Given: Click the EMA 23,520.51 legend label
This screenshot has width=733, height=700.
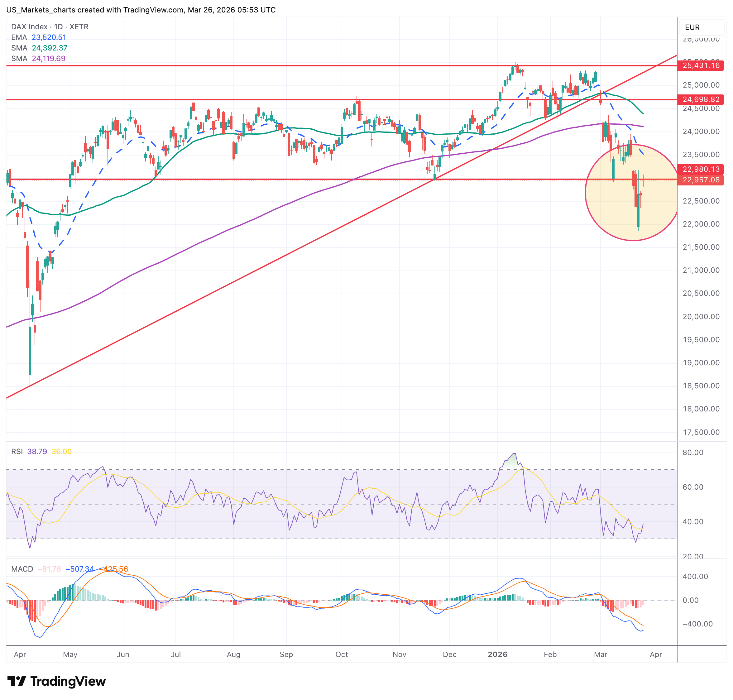Looking at the screenshot, I should [38, 37].
